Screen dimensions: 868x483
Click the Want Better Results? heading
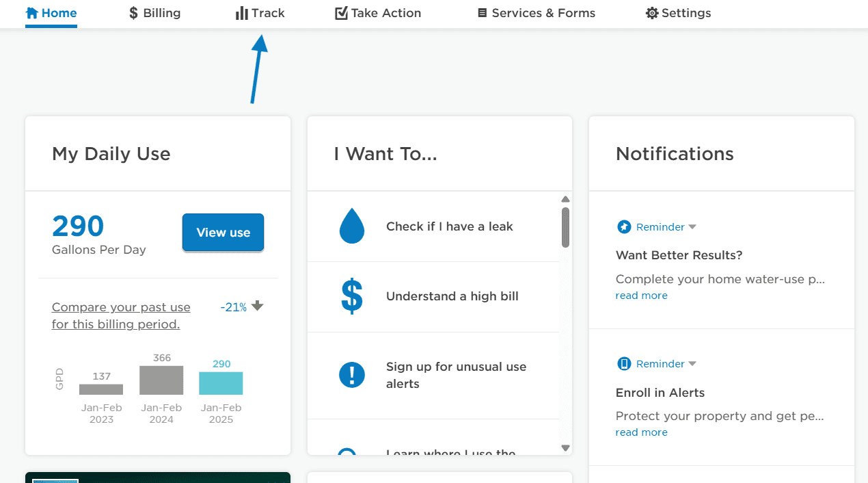(679, 255)
